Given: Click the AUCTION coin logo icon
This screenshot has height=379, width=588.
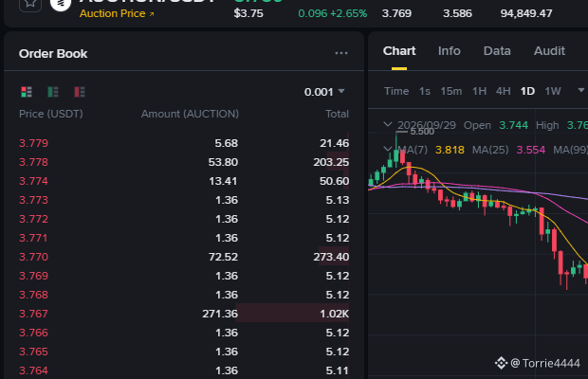Looking at the screenshot, I should pos(61,4).
